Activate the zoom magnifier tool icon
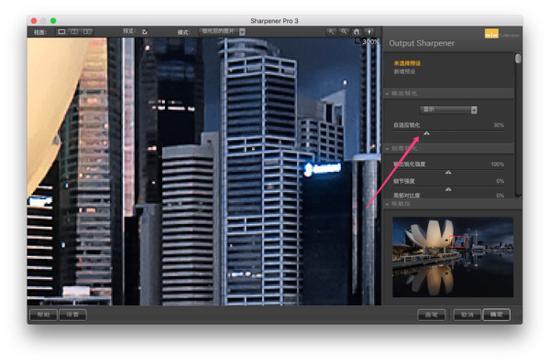Image resolution: width=550 pixels, height=363 pixels. click(x=344, y=32)
